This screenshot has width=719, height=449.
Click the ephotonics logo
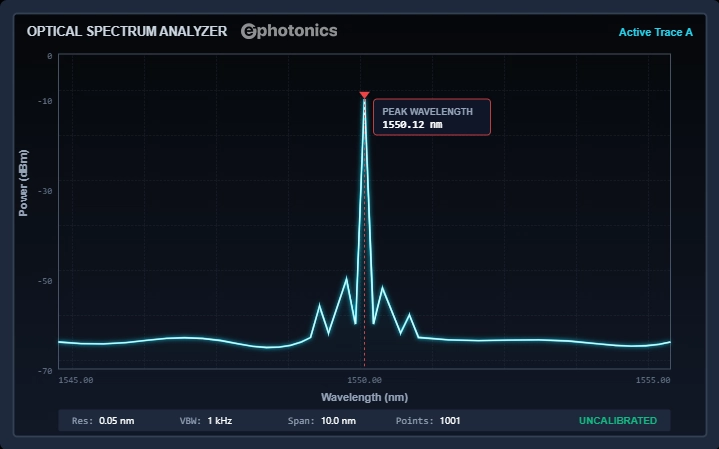(x=289, y=31)
